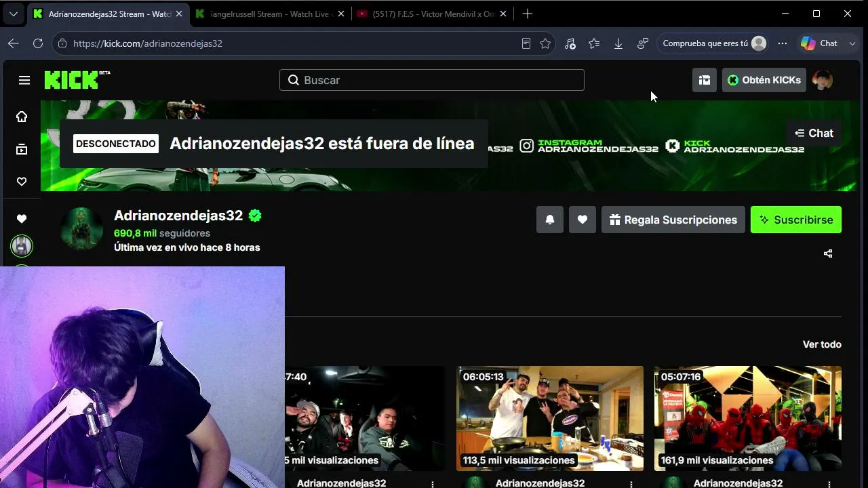868x488 pixels.
Task: Select the filled white heart icon in sidebar
Action: [x=22, y=219]
